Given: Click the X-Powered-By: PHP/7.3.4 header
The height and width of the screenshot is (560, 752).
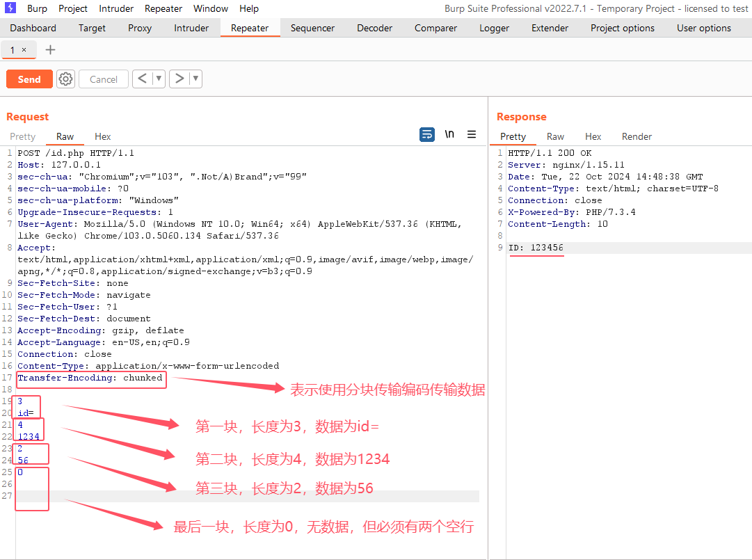Looking at the screenshot, I should click(x=572, y=212).
